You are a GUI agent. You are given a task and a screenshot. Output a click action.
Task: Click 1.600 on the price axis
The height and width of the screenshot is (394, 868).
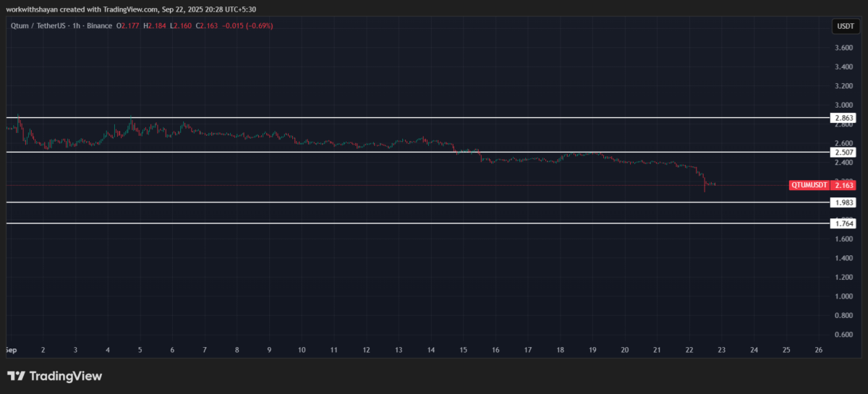point(843,239)
